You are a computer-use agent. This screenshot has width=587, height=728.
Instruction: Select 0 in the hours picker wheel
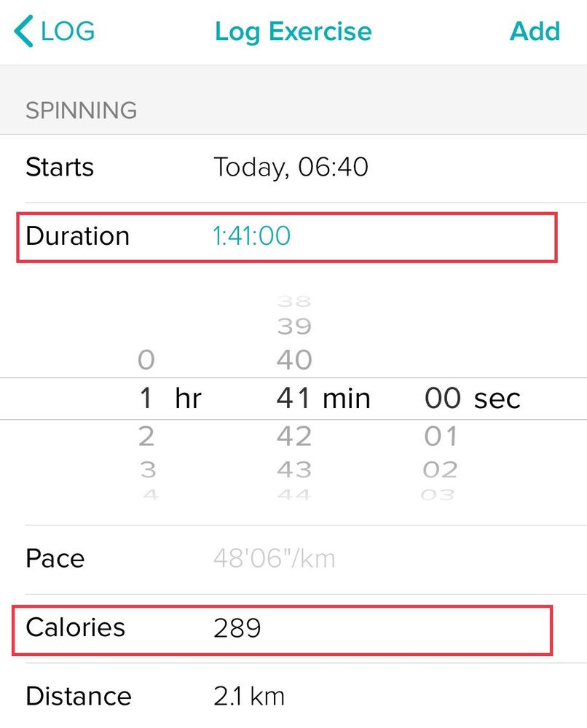coord(146,359)
